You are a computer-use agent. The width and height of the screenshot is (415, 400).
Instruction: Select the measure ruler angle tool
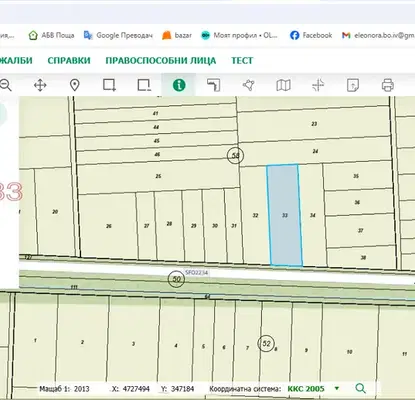coord(214,85)
